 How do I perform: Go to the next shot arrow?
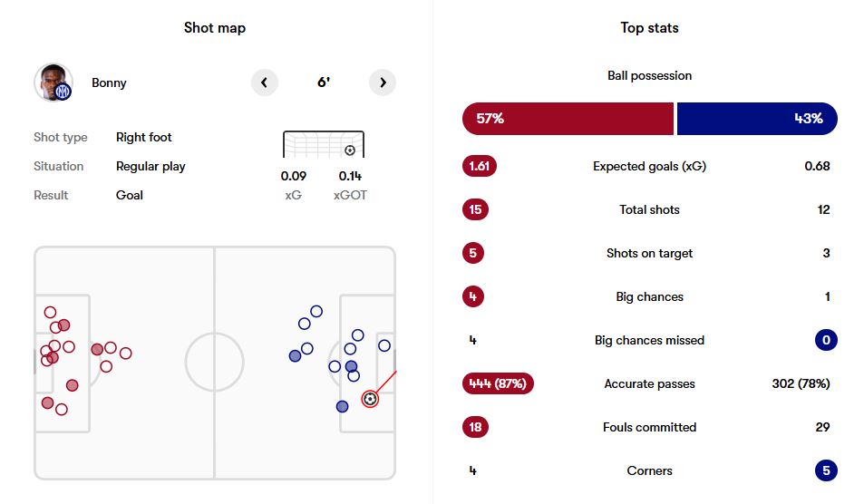383,82
